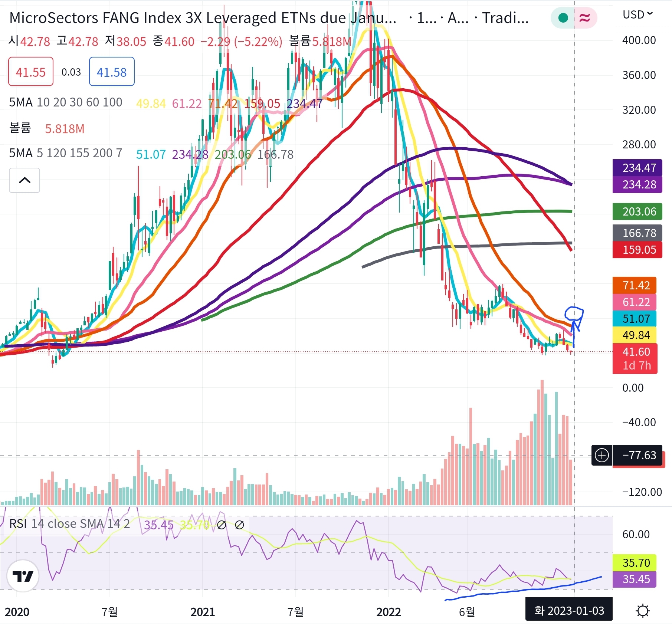Click the 159.05 red price label

point(637,250)
